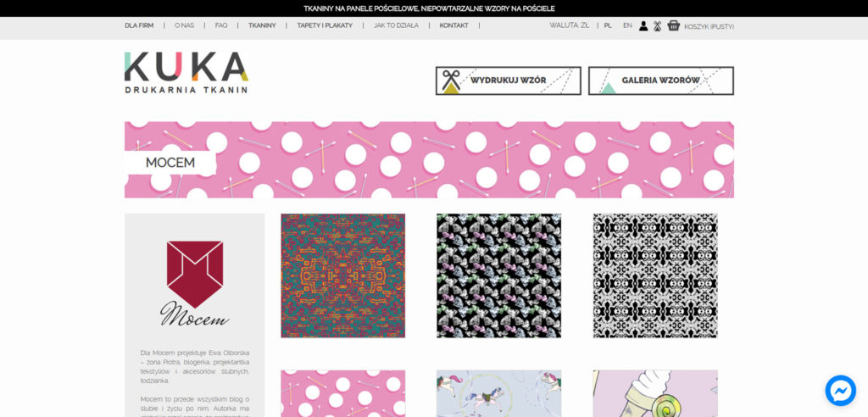Click scissors icon on Wydrukuj Wzór button
This screenshot has height=417, width=868.
pos(452,81)
